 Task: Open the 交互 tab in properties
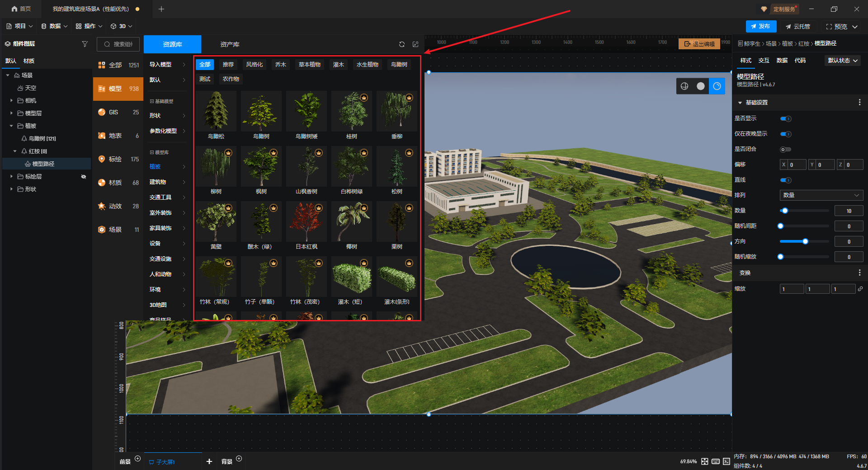pos(764,61)
